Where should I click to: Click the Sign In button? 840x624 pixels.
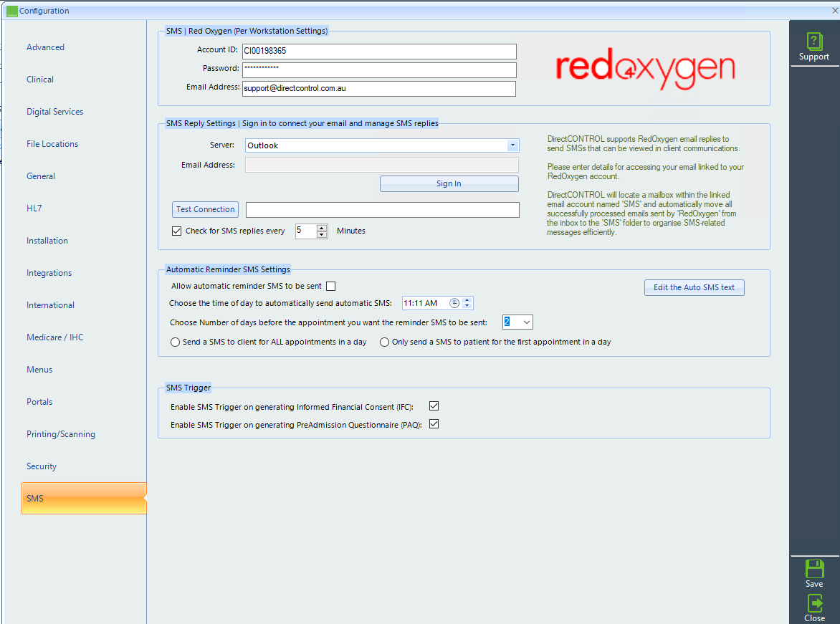click(449, 183)
